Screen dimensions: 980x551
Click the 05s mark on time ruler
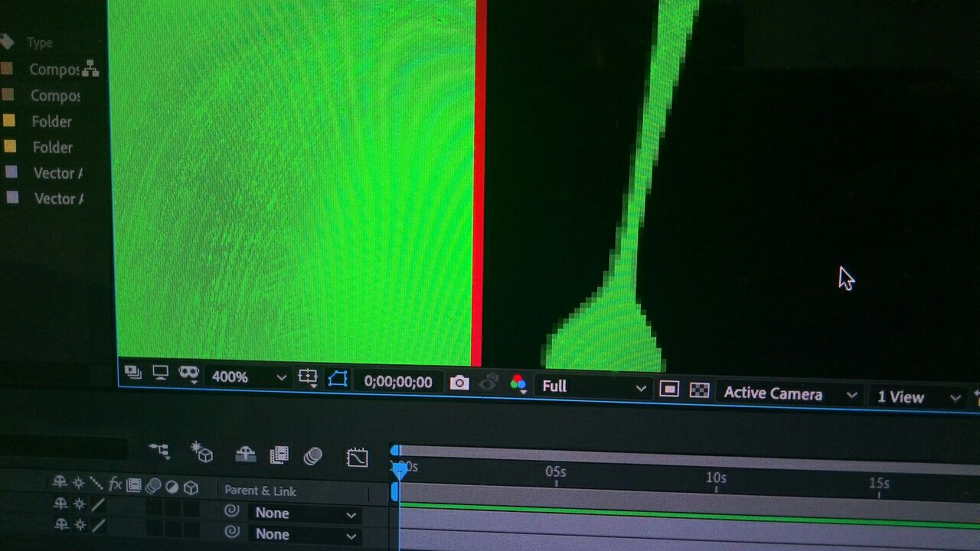(x=556, y=472)
